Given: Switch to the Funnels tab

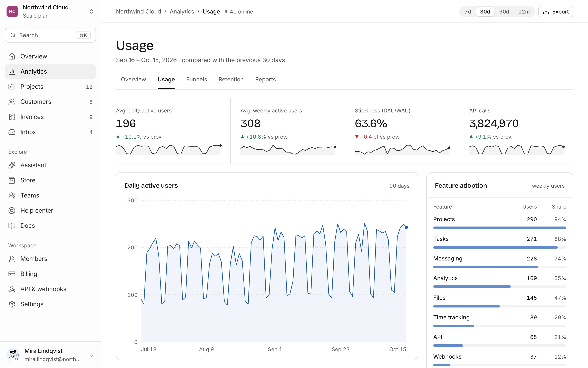Looking at the screenshot, I should pyautogui.click(x=197, y=79).
